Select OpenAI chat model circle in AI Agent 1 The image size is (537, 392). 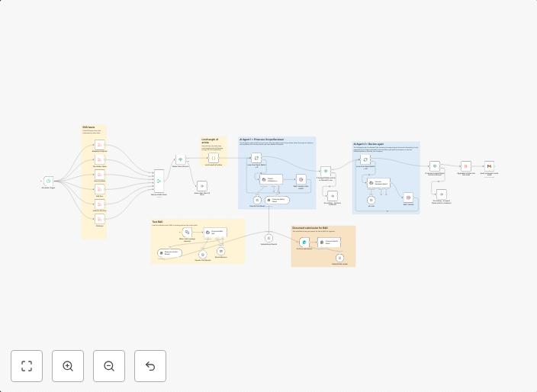point(257,201)
